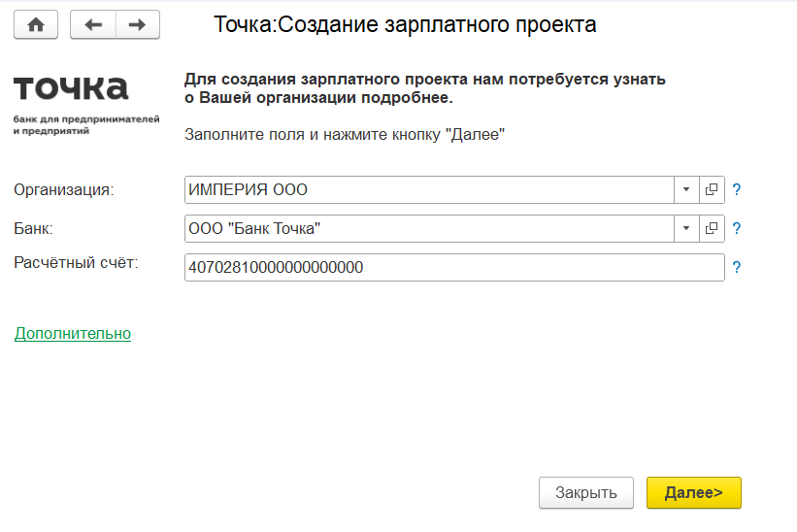Click into the Организация field with ИМПЕРИЯ ООО
The image size is (797, 532).
pyautogui.click(x=427, y=189)
